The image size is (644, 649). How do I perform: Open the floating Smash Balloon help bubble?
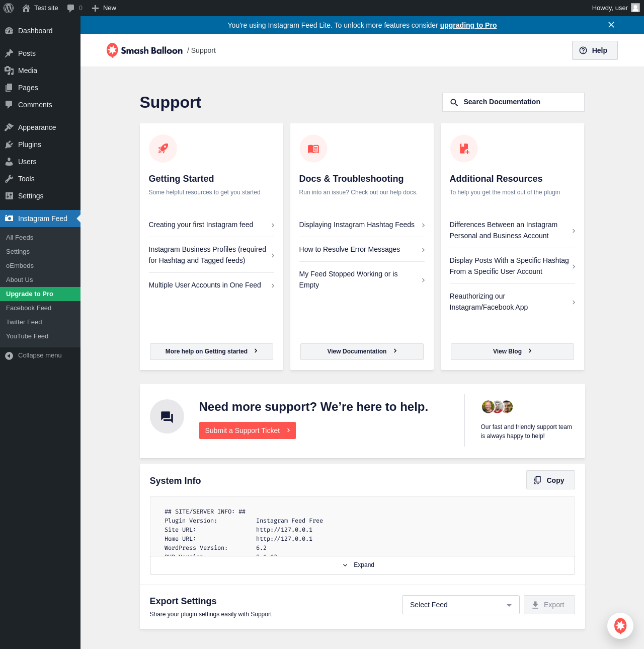coord(620,626)
